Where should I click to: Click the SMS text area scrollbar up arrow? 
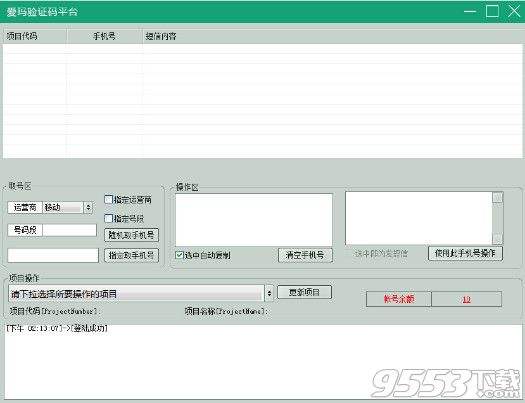pyautogui.click(x=498, y=197)
